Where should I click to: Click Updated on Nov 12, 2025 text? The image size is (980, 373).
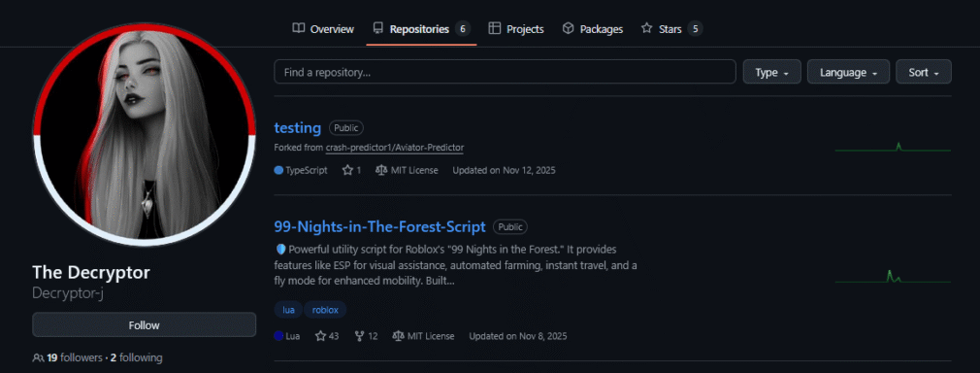[504, 170]
